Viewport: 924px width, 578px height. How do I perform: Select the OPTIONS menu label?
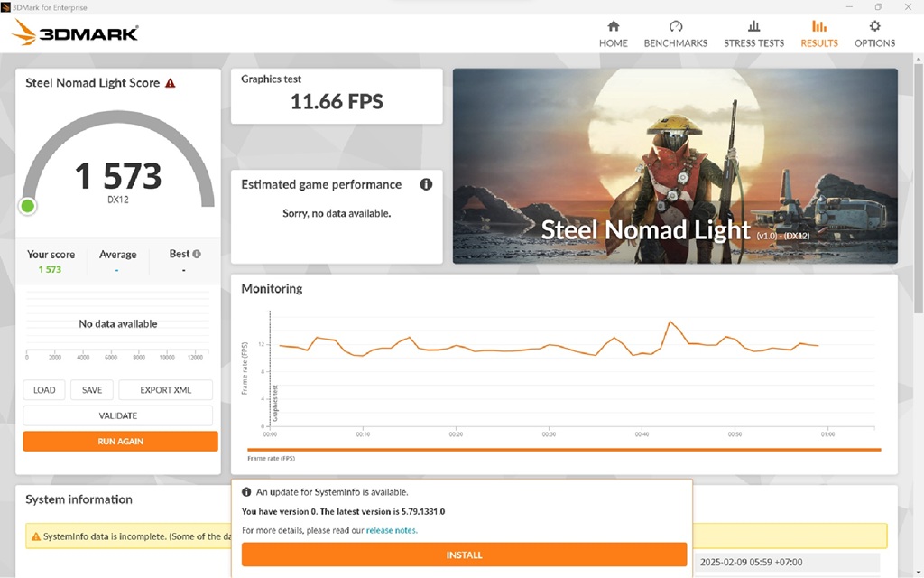pos(874,43)
